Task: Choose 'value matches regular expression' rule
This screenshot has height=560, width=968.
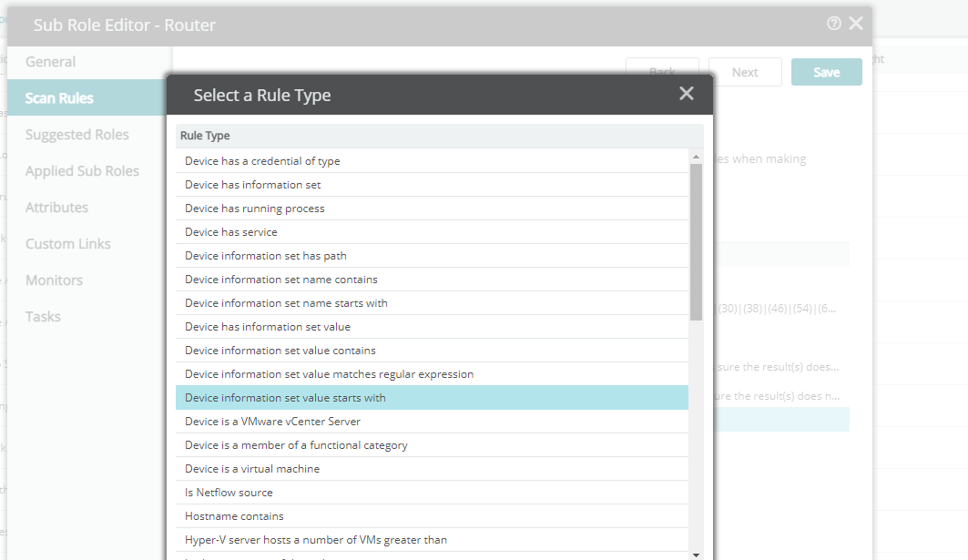Action: coord(433,374)
